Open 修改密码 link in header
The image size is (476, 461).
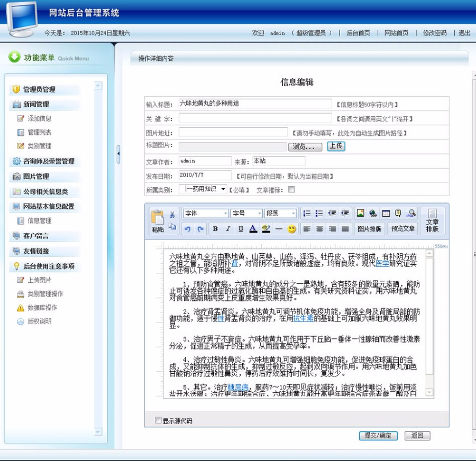pyautogui.click(x=435, y=33)
